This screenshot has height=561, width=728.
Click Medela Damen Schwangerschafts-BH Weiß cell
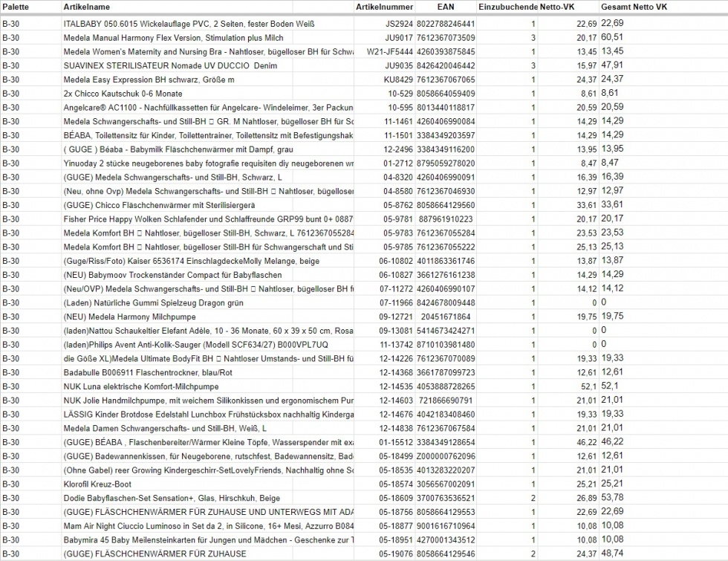point(165,428)
